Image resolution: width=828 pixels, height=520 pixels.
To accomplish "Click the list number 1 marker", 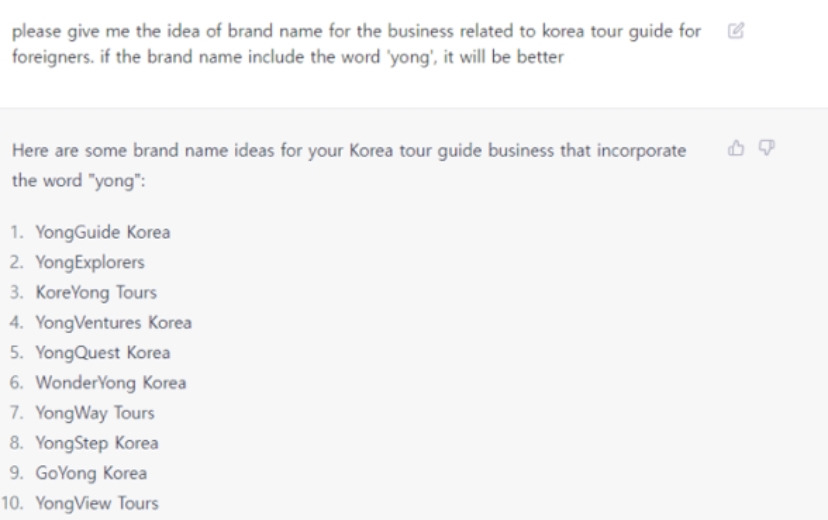I will pos(17,232).
